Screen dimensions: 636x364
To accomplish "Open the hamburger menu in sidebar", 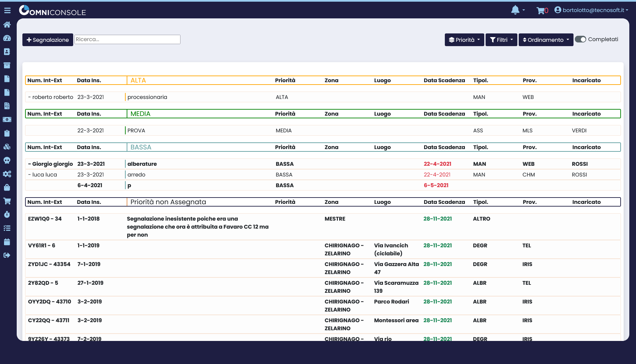I will point(7,11).
